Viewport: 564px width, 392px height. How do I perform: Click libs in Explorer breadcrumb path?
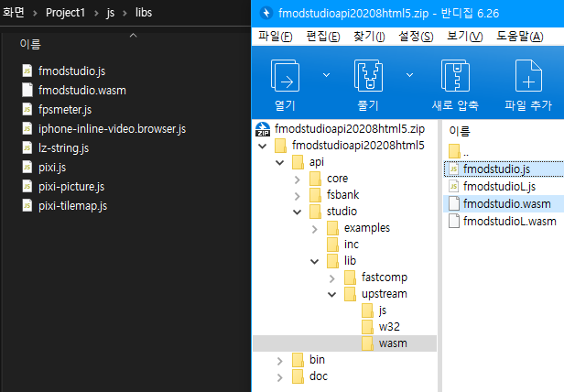[x=144, y=13]
